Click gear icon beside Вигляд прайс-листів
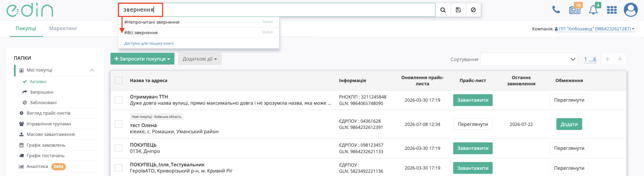The width and height of the screenshot is (644, 176). (x=21, y=113)
